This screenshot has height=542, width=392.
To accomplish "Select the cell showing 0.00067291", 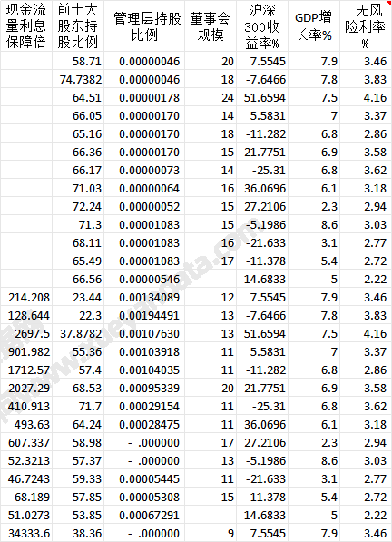I will (x=144, y=515).
